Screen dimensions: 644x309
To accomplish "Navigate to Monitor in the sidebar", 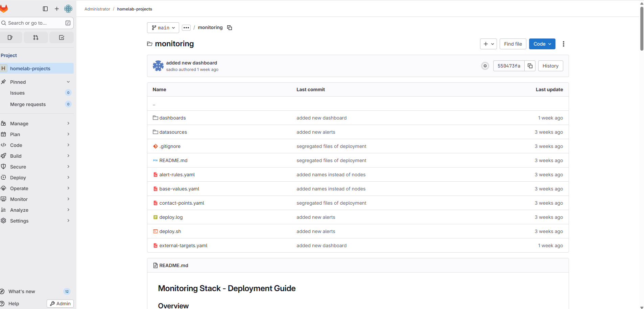I will (x=19, y=199).
